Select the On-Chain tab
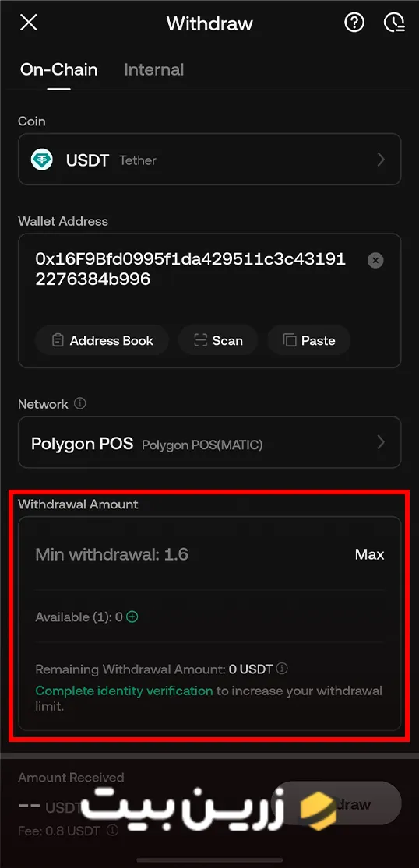Screen dimensions: 419x868 (58, 70)
